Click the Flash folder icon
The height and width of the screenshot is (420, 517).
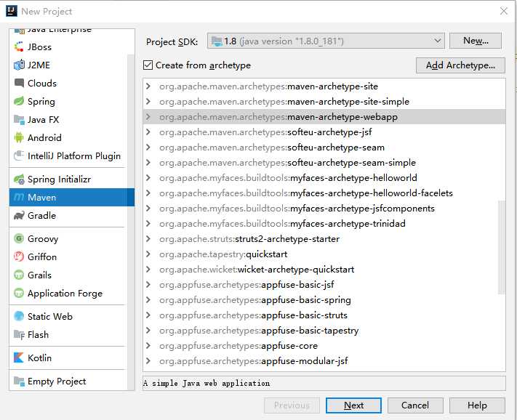click(19, 335)
